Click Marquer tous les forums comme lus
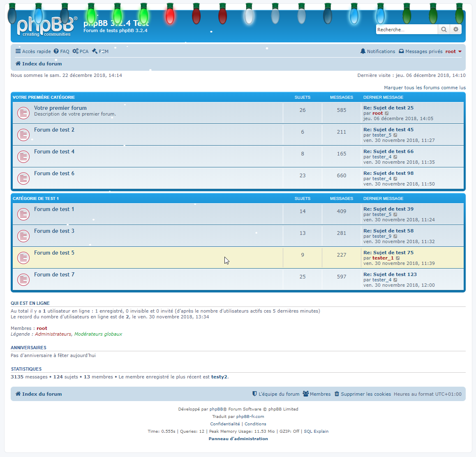Viewport: 476px width, 457px height. tap(425, 88)
